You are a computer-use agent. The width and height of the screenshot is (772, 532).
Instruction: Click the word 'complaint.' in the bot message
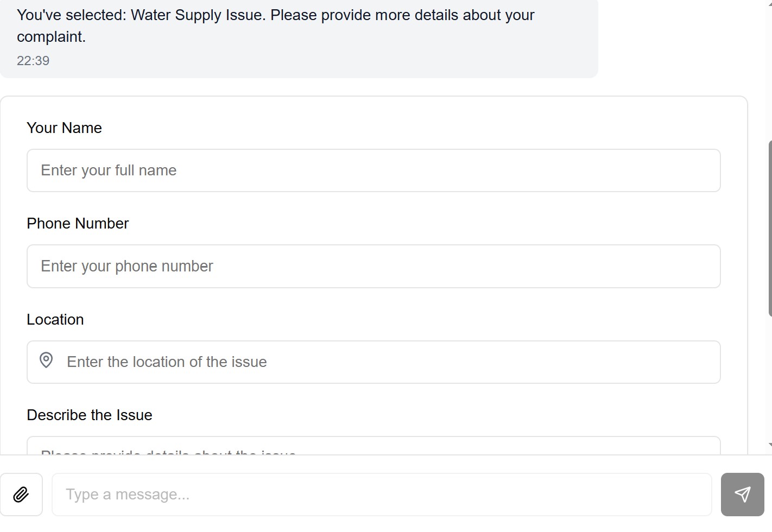pos(52,37)
